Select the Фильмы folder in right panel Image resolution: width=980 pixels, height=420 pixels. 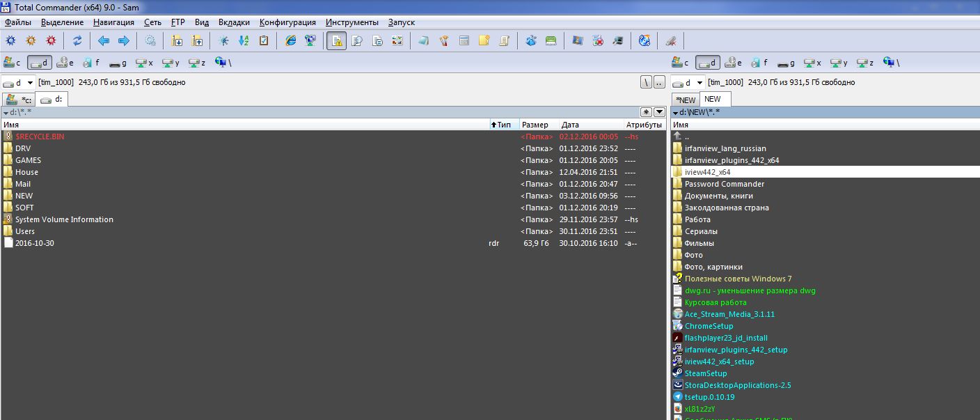click(825, 243)
